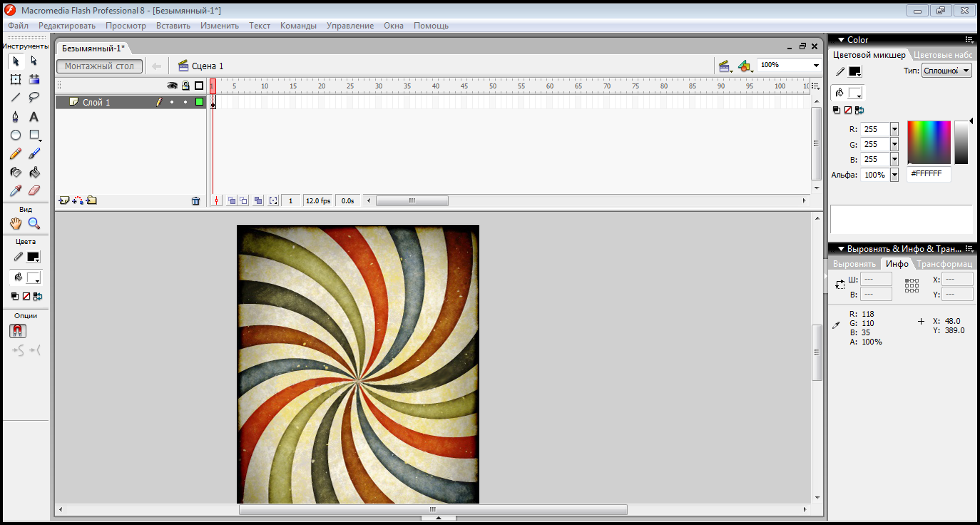The height and width of the screenshot is (525, 980).
Task: Toggle Слой 1 green outline square
Action: tap(199, 102)
